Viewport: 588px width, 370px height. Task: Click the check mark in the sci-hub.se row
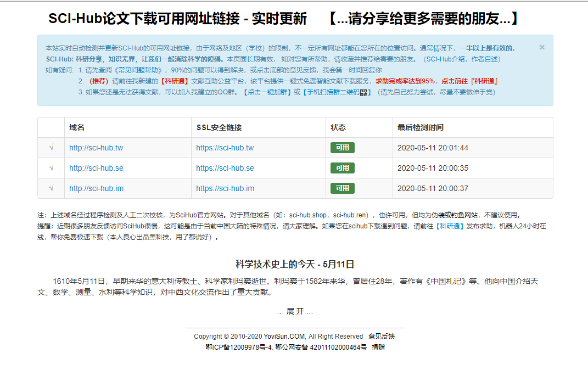point(52,168)
